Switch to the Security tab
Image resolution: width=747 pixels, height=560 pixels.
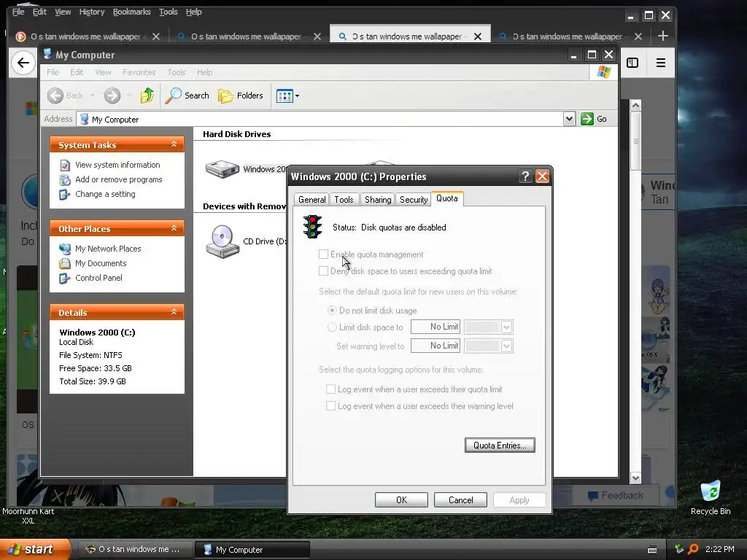pyautogui.click(x=413, y=200)
